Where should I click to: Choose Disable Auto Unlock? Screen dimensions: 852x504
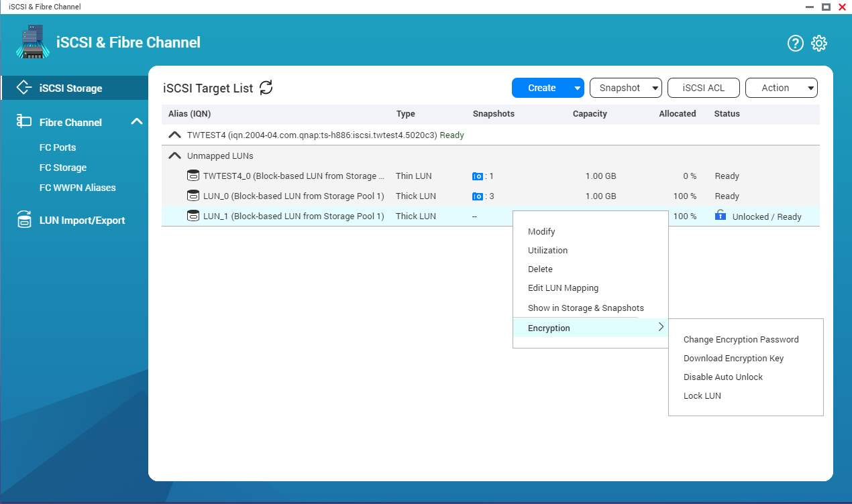pyautogui.click(x=723, y=377)
